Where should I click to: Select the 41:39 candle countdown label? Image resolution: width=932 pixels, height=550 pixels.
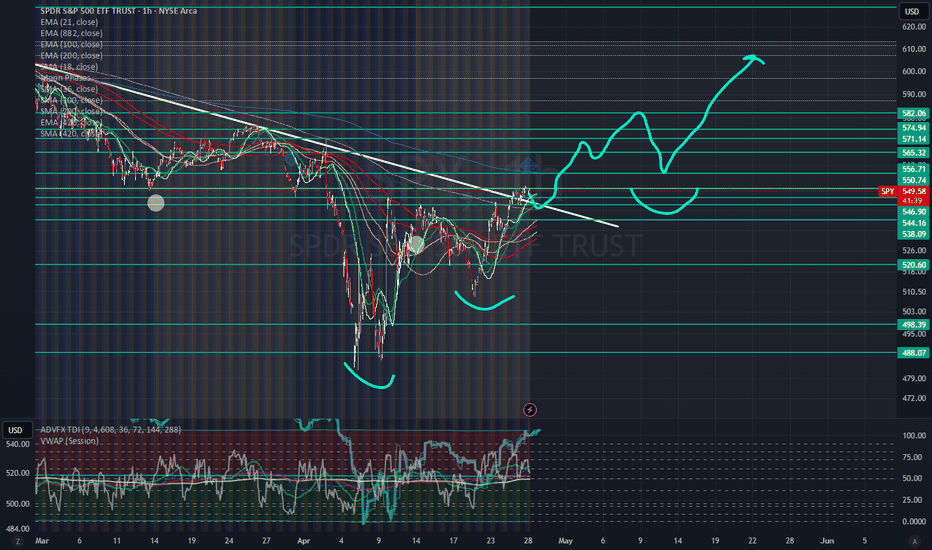[x=914, y=201]
